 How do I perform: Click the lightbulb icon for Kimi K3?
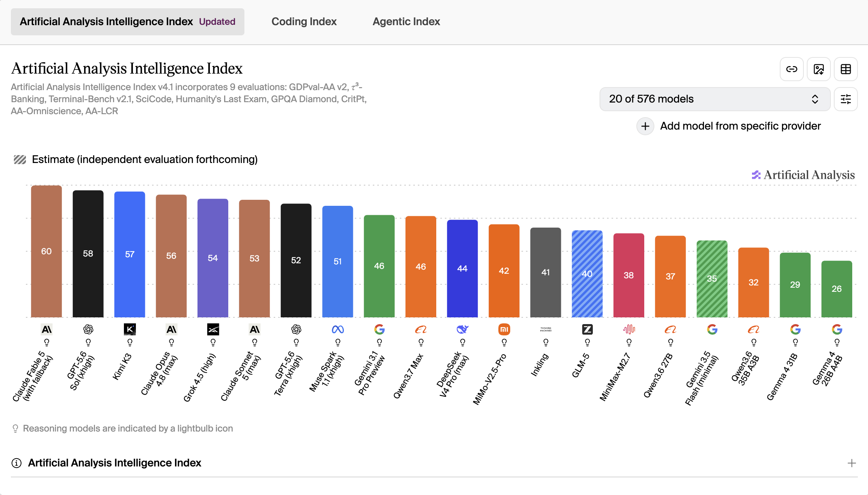pos(130,343)
